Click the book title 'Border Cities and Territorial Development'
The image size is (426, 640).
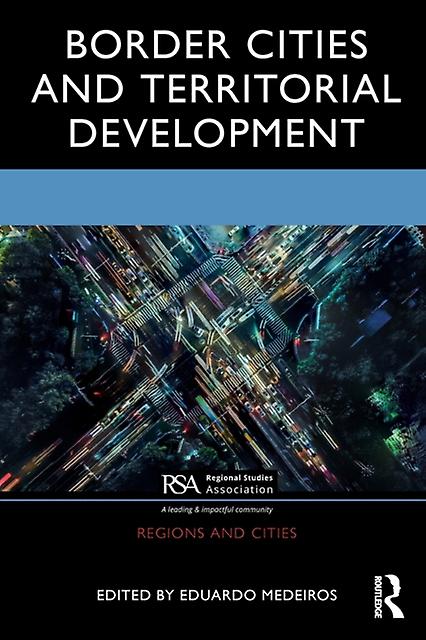216,89
